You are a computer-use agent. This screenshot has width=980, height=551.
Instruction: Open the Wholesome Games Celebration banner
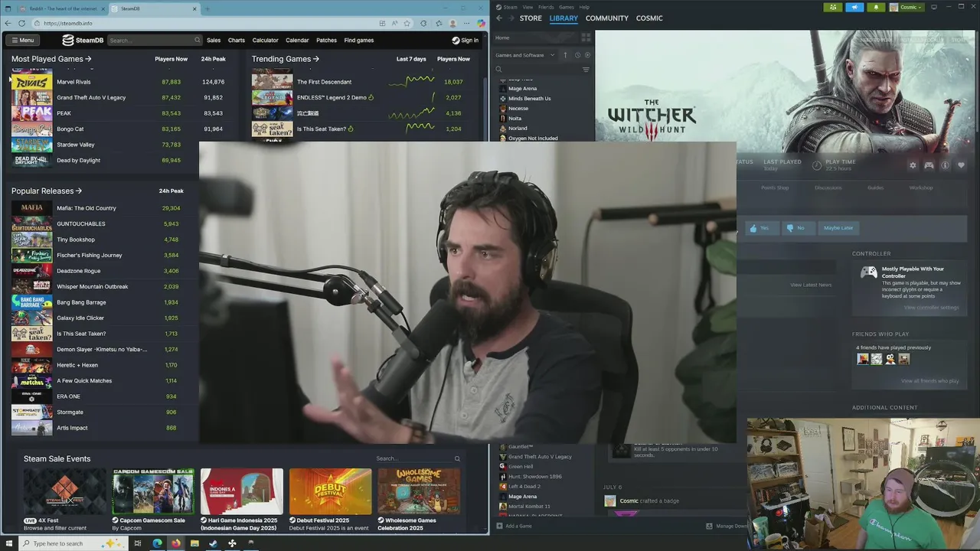click(x=419, y=491)
